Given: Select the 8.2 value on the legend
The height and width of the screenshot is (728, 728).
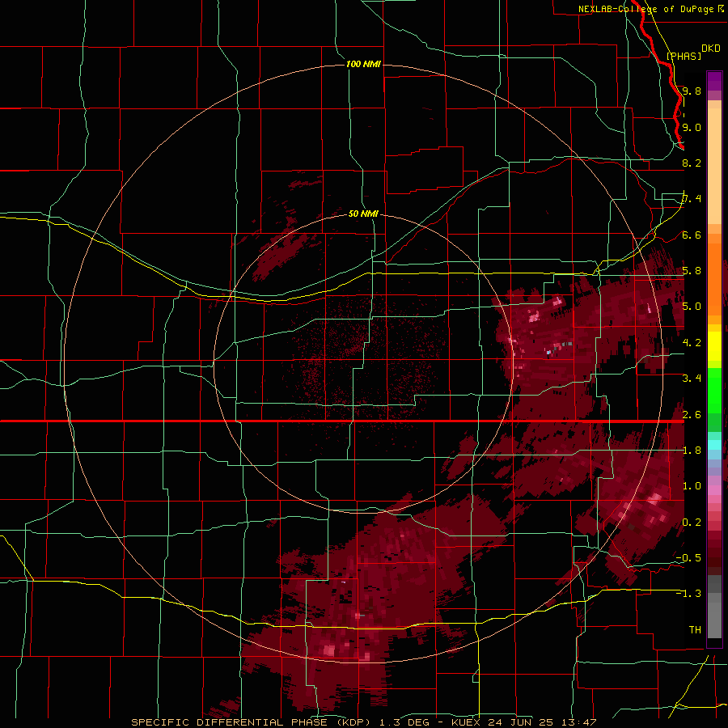Looking at the screenshot, I should tap(692, 163).
